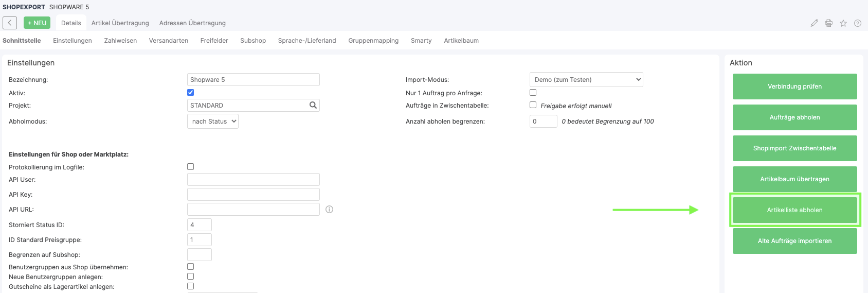The image size is (868, 293).
Task: Click the API URL input field
Action: pos(254,210)
